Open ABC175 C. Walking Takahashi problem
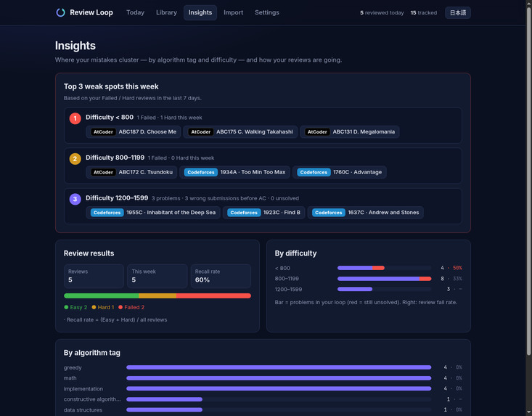This screenshot has height=416, width=532. [240, 131]
